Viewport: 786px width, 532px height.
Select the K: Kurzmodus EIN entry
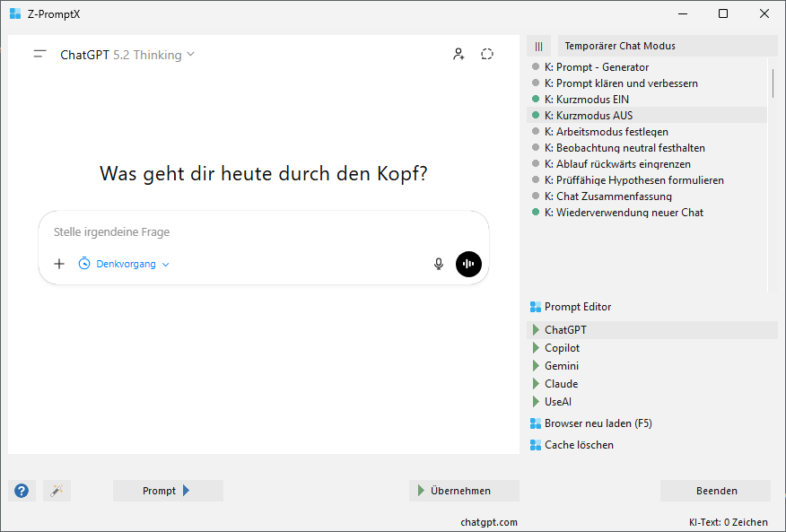point(592,100)
